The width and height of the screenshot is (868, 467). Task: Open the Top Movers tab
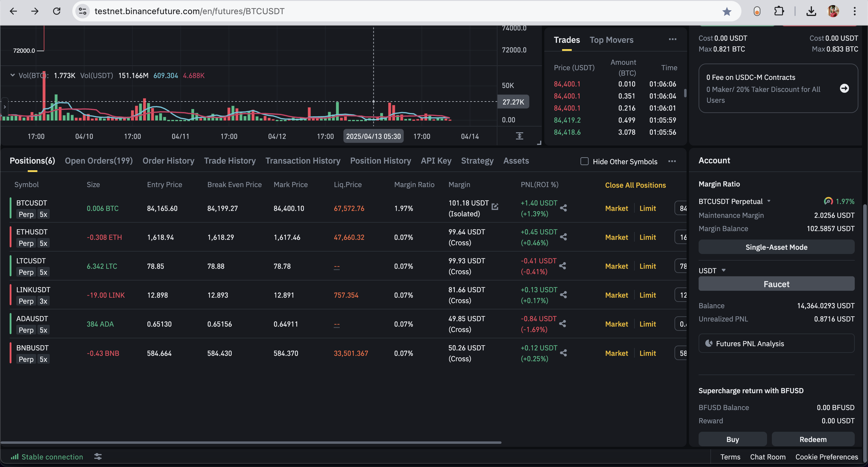pyautogui.click(x=611, y=40)
